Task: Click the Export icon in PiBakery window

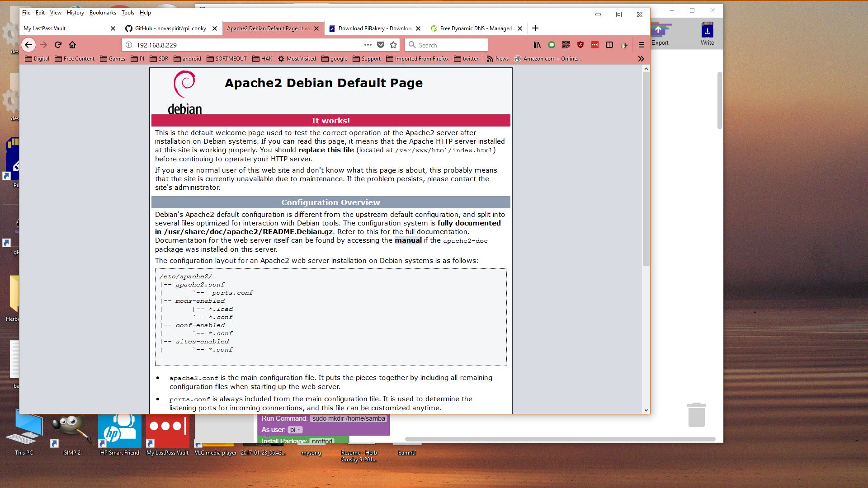Action: 660,34
